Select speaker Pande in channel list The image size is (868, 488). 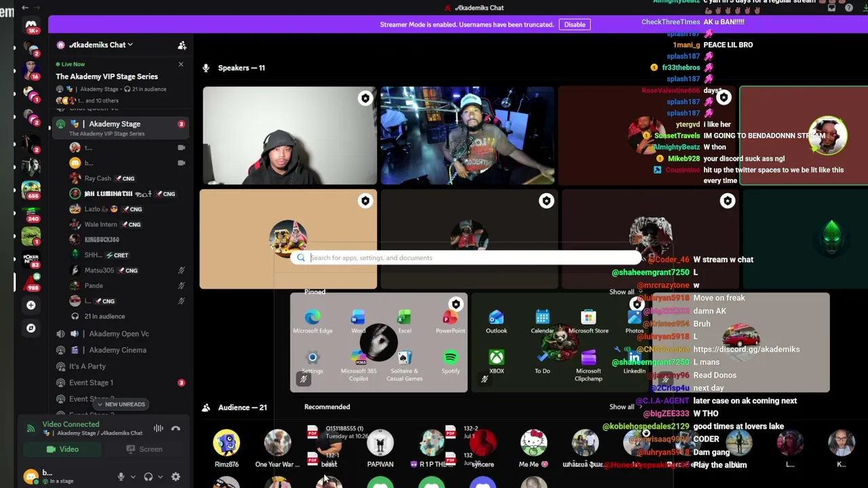pyautogui.click(x=94, y=285)
